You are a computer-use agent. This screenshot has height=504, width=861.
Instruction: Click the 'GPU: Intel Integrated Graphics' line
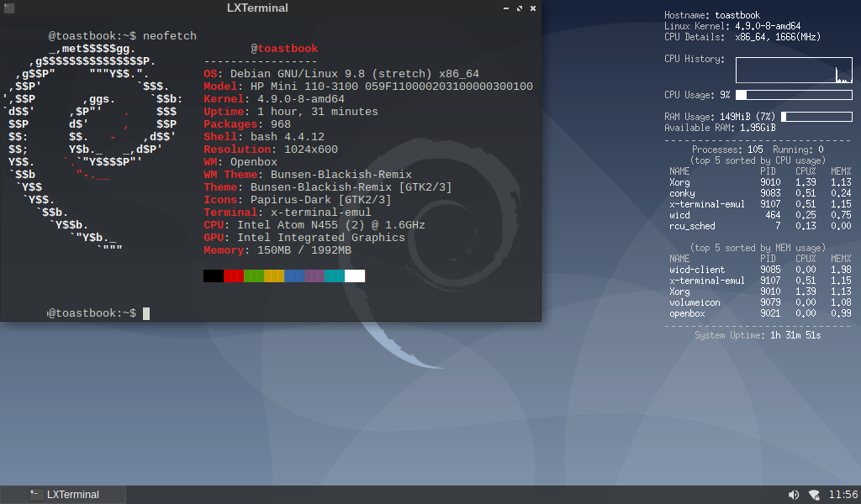tap(304, 238)
